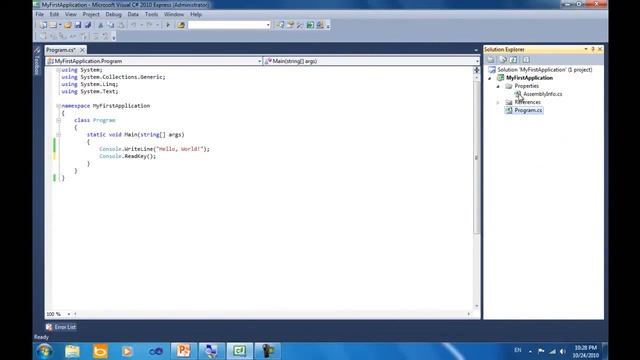640x360 pixels.
Task: Collapse the class Program block
Action: click(58, 120)
